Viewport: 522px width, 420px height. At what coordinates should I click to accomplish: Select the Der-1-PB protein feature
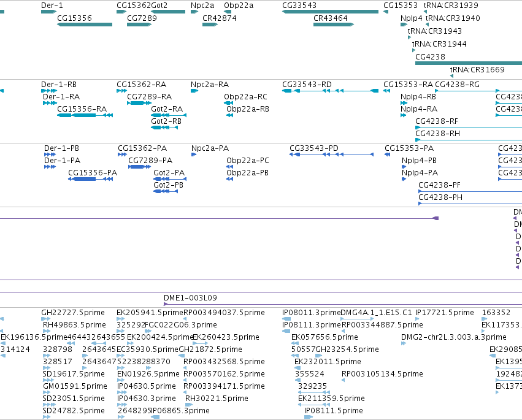click(x=50, y=155)
